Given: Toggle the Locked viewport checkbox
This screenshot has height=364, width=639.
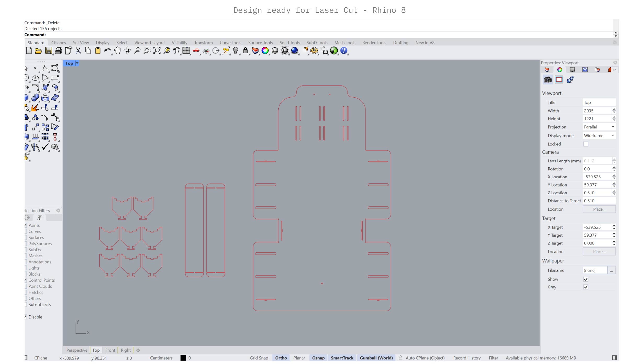Looking at the screenshot, I should (586, 144).
